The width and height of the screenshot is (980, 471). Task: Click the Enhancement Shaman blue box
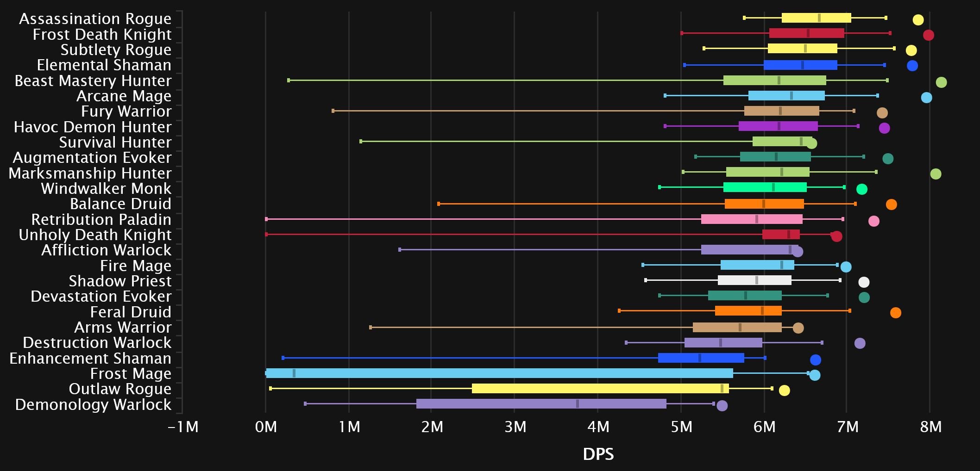point(701,358)
